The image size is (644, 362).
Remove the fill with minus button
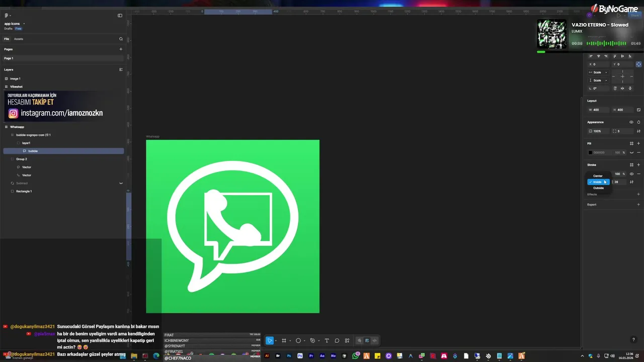(638, 152)
